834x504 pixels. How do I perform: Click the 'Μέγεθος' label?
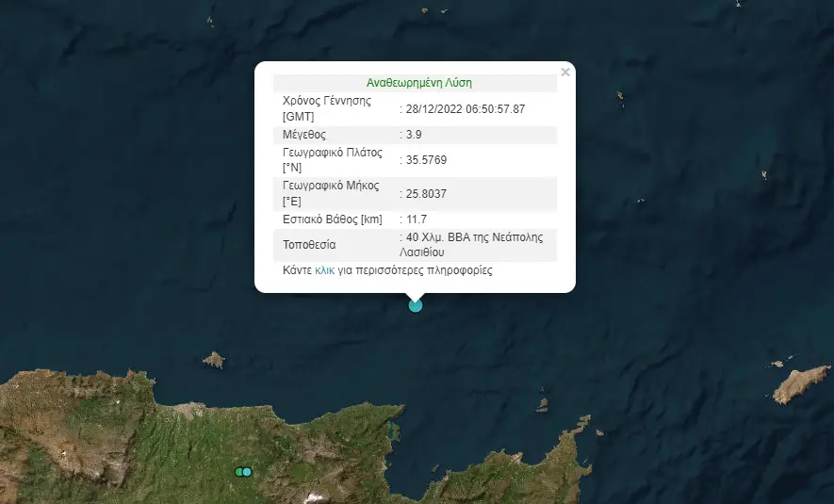(304, 135)
